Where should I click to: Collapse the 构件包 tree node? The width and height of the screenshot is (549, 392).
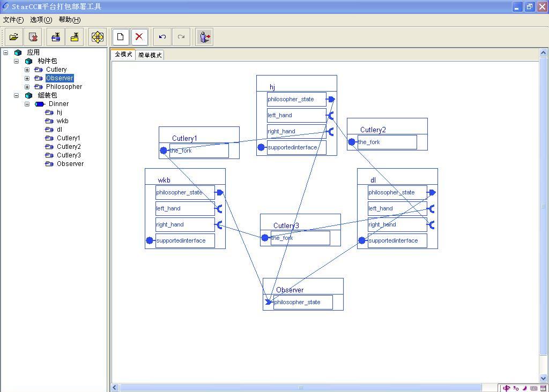tap(17, 61)
